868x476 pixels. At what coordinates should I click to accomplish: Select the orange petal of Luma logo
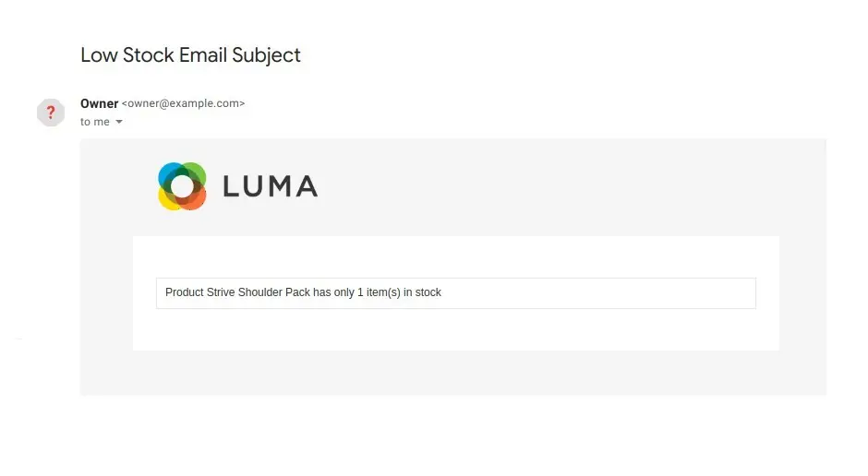click(x=197, y=200)
